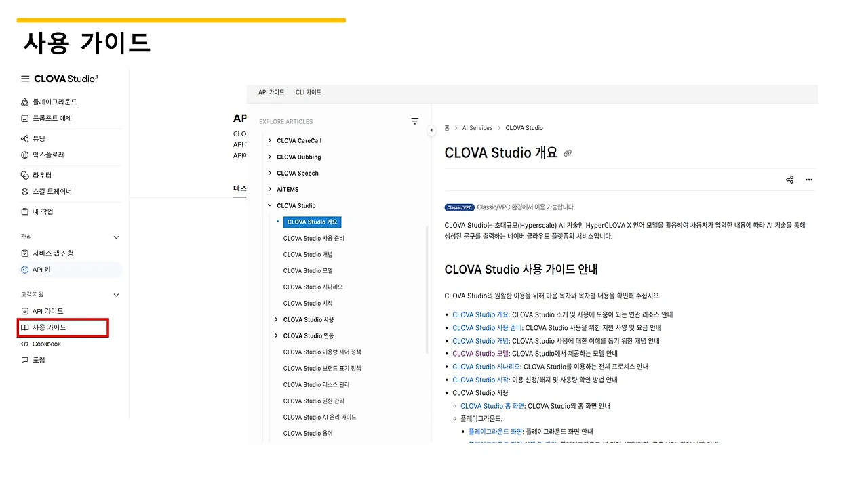Collapse the CLOVA Studio parent node in the article tree

[x=270, y=205]
